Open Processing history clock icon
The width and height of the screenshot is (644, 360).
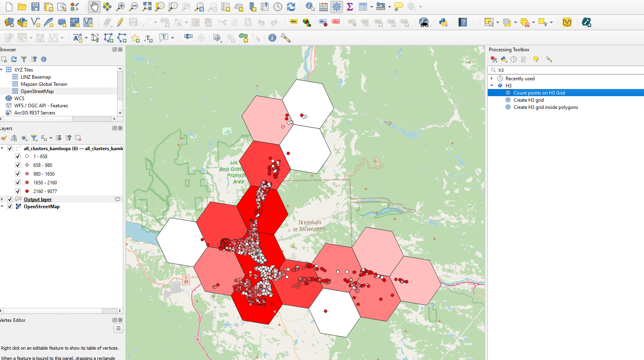[514, 59]
